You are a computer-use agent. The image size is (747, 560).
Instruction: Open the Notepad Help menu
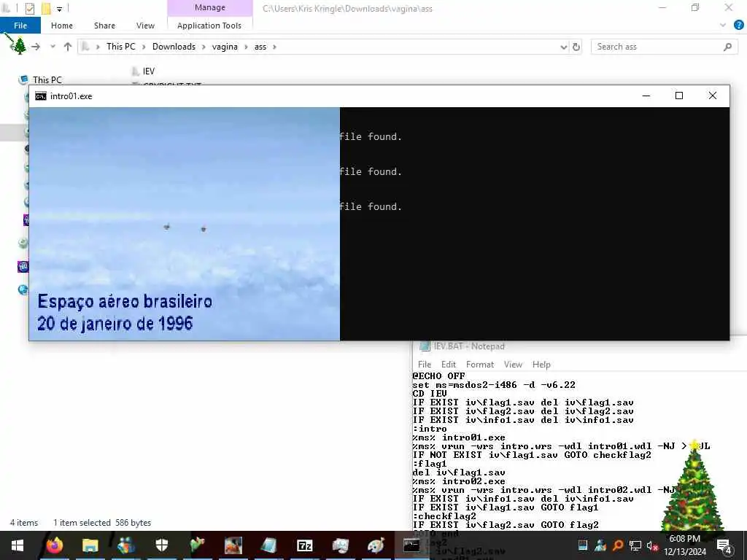[541, 365]
